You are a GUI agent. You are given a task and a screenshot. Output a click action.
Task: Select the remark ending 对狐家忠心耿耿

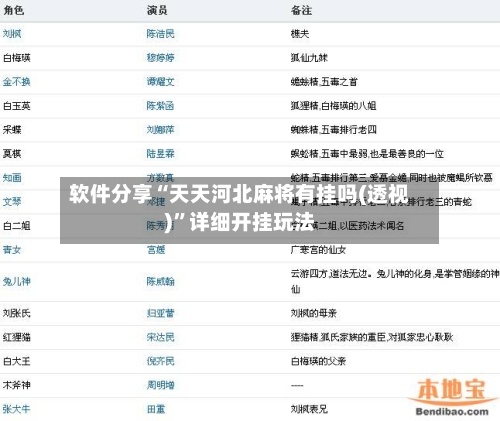(372, 337)
